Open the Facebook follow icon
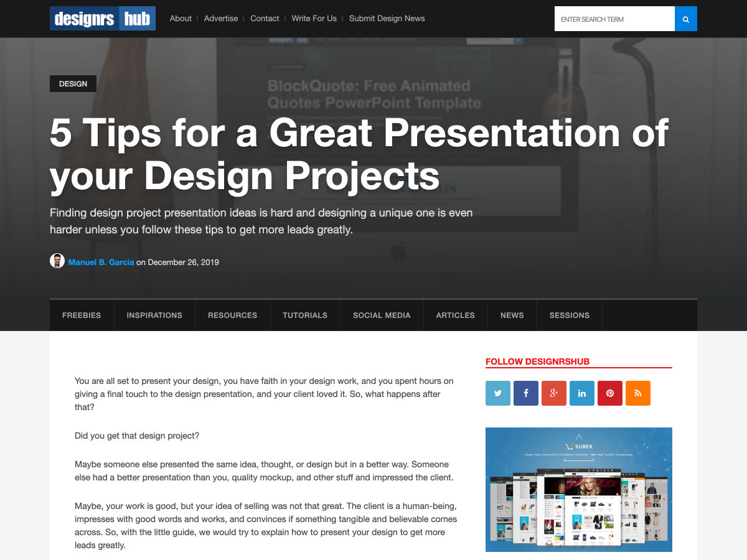Viewport: 747px width, 560px height. (x=526, y=393)
